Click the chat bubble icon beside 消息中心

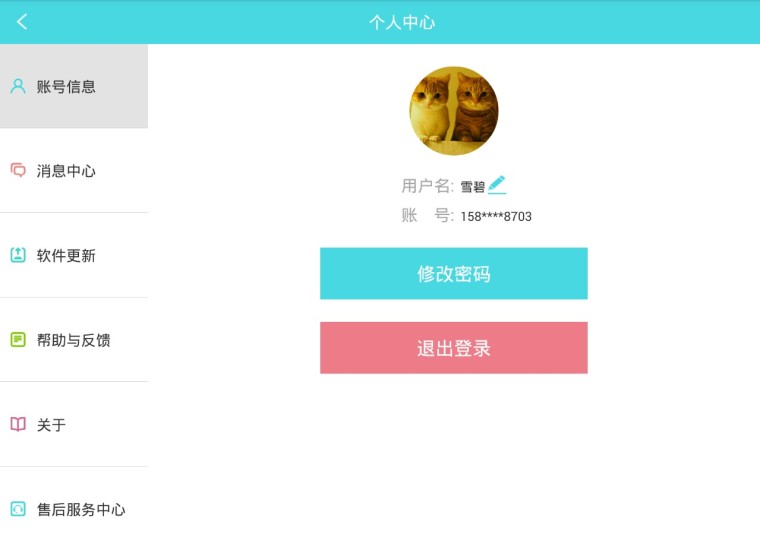pyautogui.click(x=18, y=171)
